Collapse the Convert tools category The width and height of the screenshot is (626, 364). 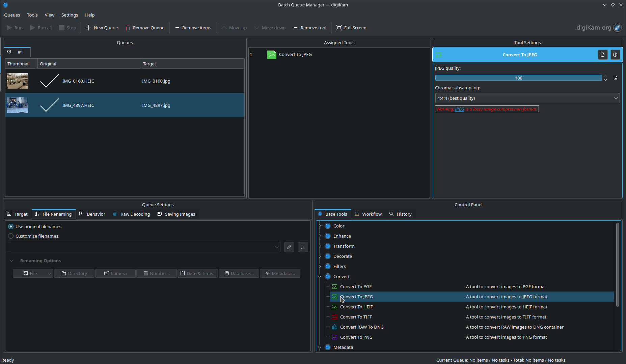pos(320,276)
